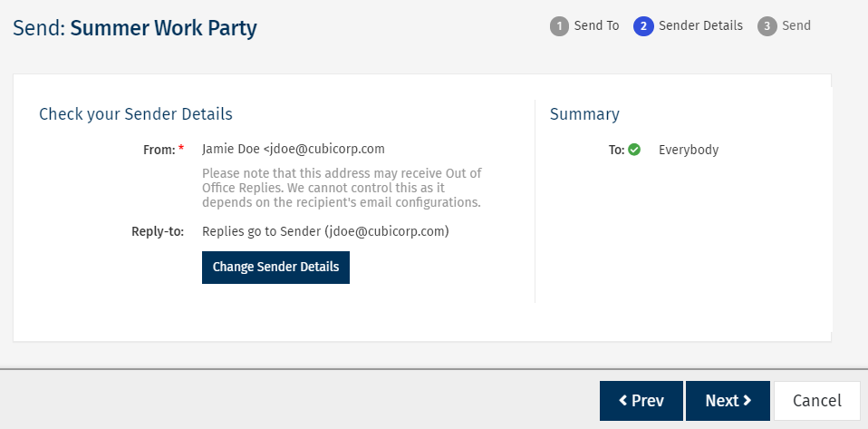Click the red required asterisk by From
This screenshot has height=429, width=868.
[181, 150]
